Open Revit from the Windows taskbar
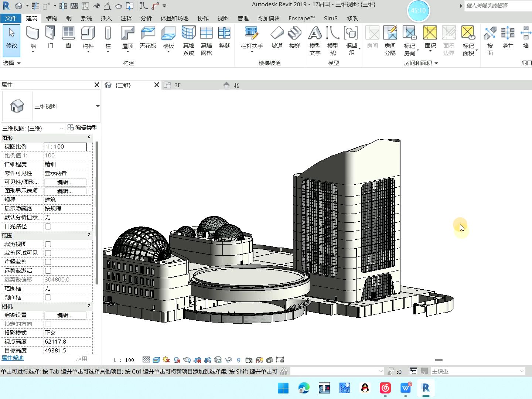 426,388
